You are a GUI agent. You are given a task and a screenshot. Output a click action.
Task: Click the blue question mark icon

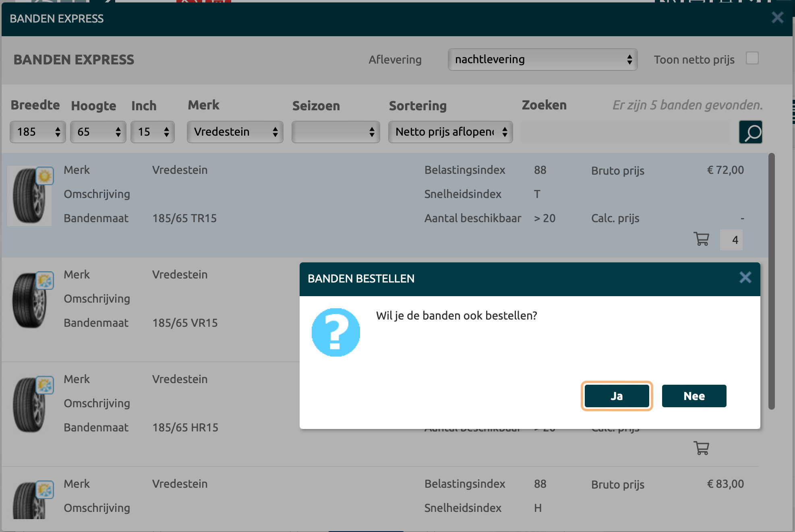335,332
